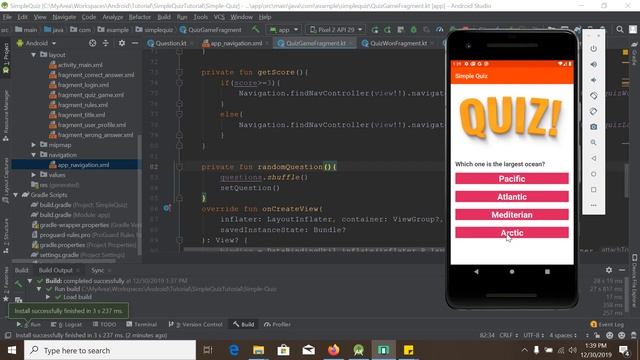The width and height of the screenshot is (640, 360).
Task: Open the Profile app gauge icon
Action: pyautogui.click(x=440, y=30)
